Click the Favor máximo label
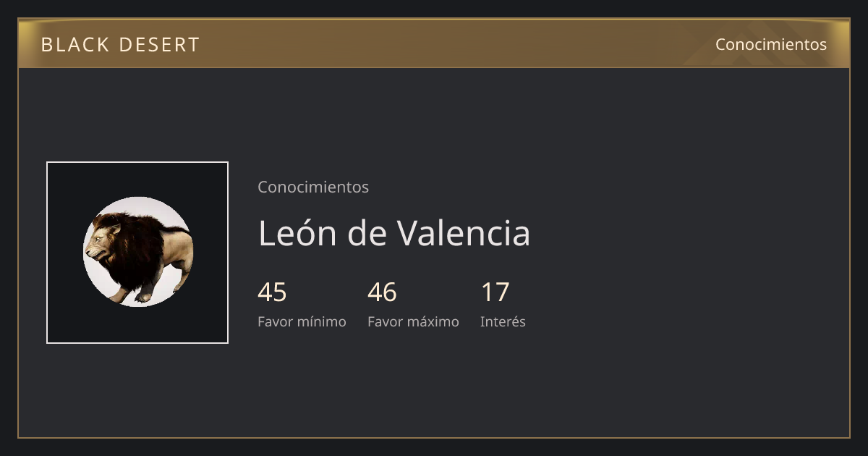This screenshot has height=456, width=868. coord(413,321)
